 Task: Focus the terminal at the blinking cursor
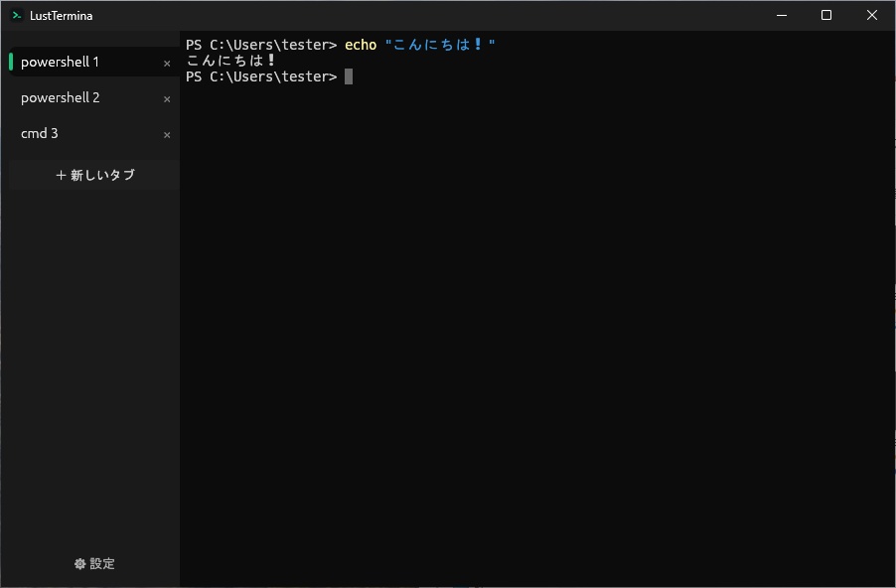point(349,76)
